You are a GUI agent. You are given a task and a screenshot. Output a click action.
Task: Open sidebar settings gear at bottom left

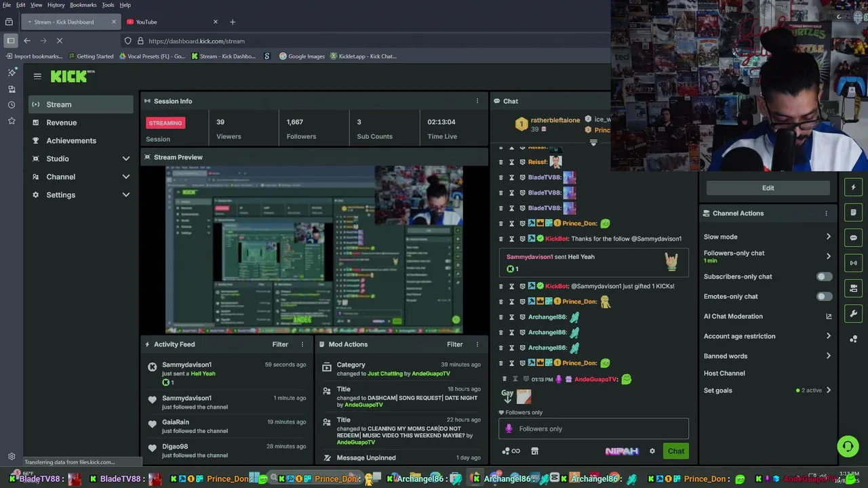click(12, 457)
